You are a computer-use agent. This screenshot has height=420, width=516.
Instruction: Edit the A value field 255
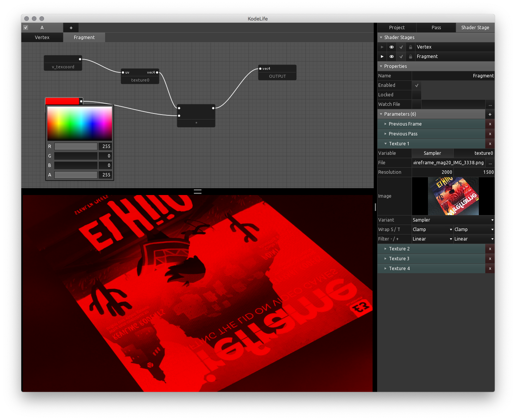pos(105,175)
